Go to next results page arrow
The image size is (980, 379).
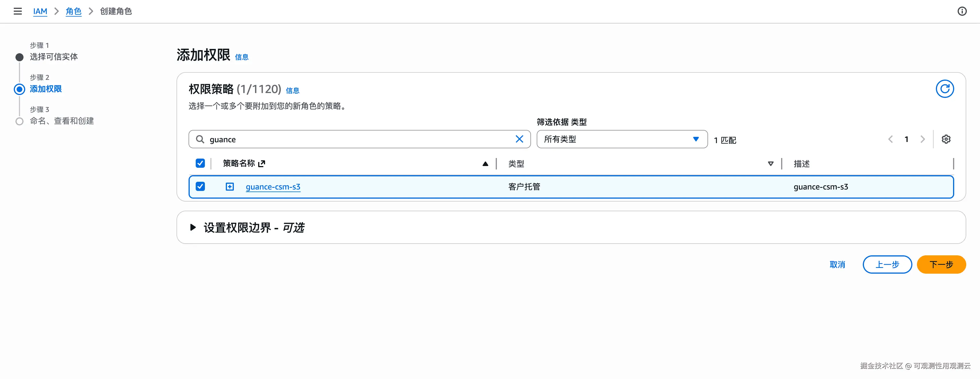point(923,139)
